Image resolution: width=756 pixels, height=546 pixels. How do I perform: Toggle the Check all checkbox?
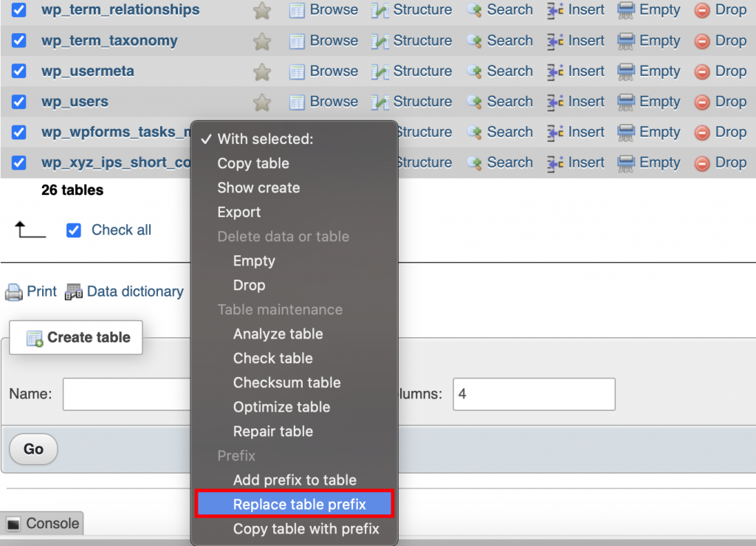click(x=73, y=230)
